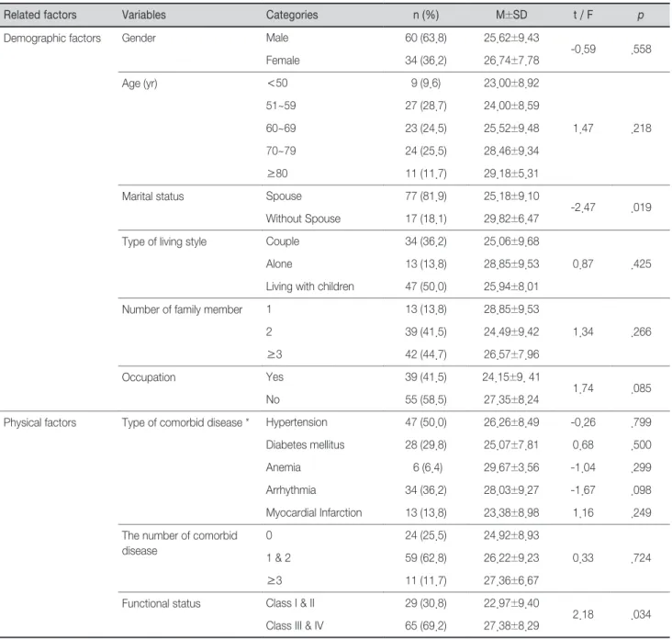Image resolution: width=672 pixels, height=639 pixels.
Task: Click the 'p' column header
Action: coord(640,16)
